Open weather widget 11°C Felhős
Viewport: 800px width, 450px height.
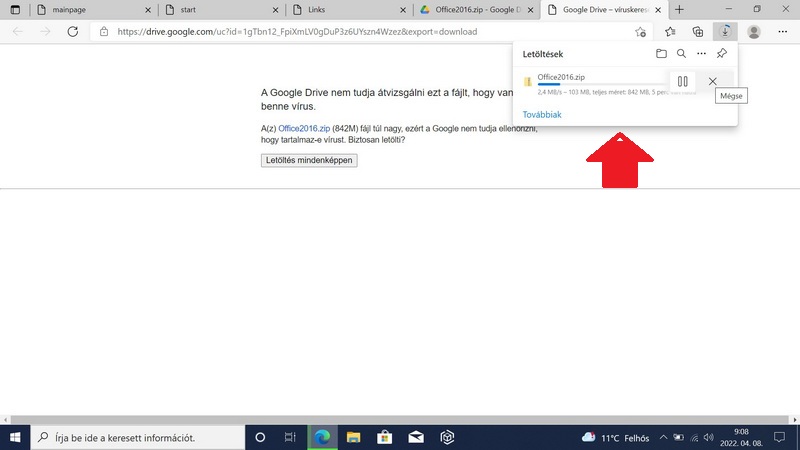pos(615,438)
